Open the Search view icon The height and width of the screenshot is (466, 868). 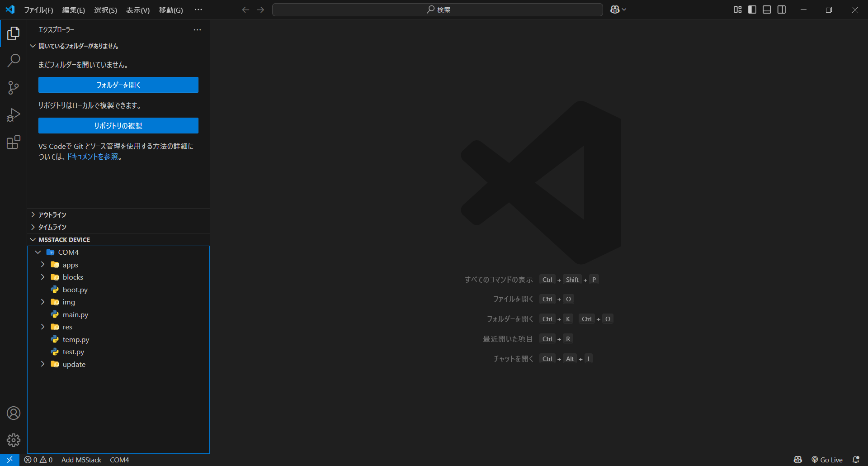click(x=14, y=60)
